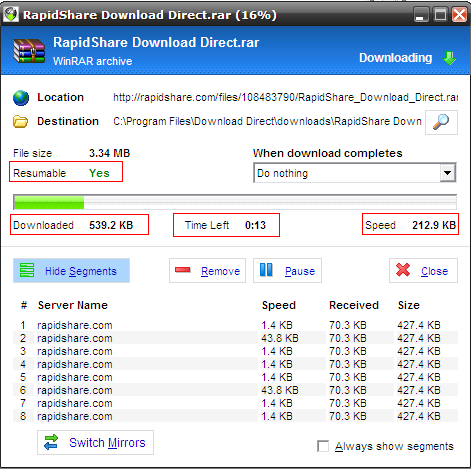Toggle Hide Segments button
Viewport: 471px width, 470px height.
71,271
